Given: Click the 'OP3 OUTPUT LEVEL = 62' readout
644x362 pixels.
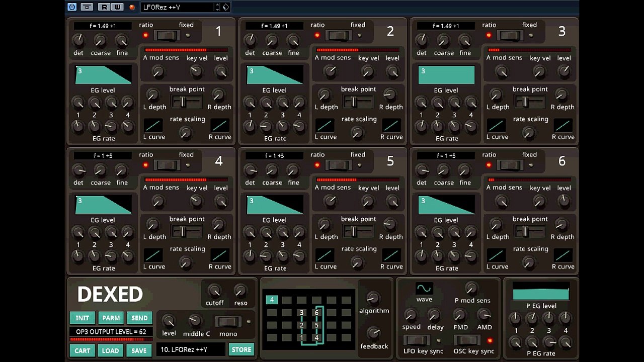Looking at the screenshot, I should click(111, 332).
